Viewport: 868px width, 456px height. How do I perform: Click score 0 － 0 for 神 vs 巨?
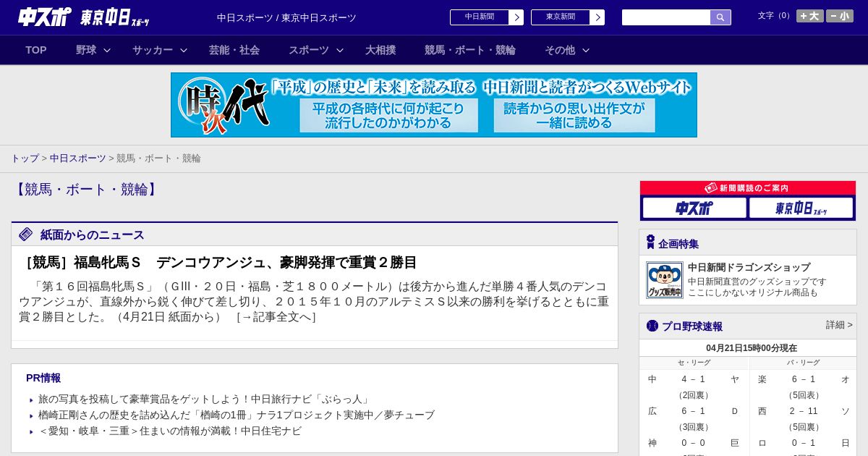click(x=693, y=443)
